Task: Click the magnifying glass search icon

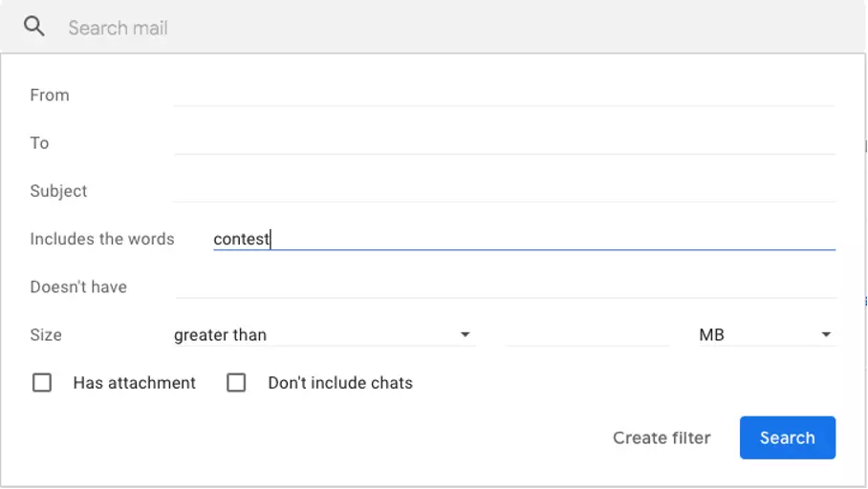Action: pyautogui.click(x=34, y=27)
